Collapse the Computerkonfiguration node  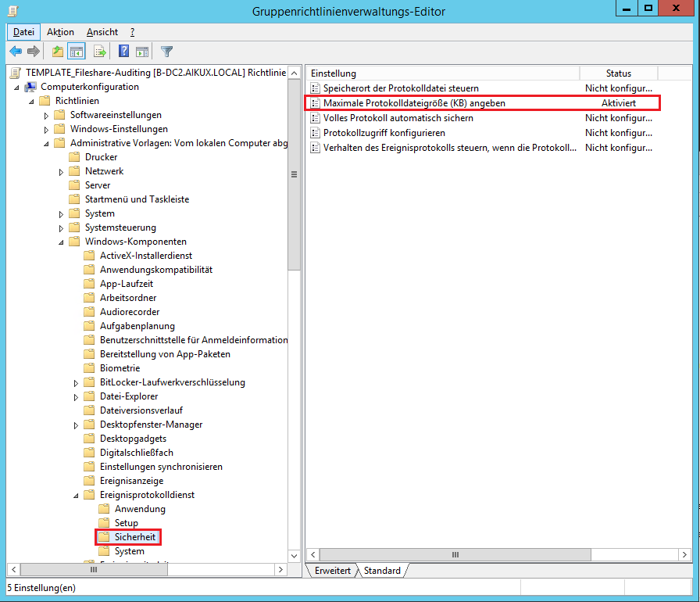pos(17,88)
